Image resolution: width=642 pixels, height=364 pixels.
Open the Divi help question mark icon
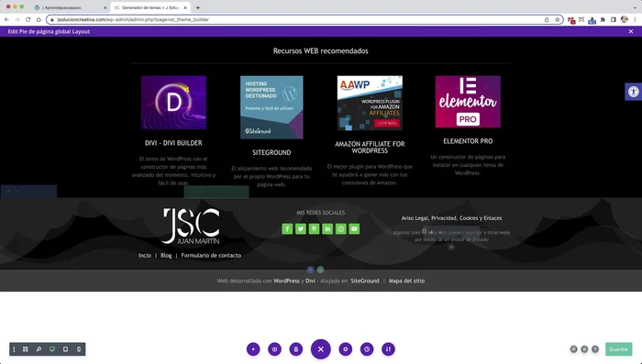(595, 349)
